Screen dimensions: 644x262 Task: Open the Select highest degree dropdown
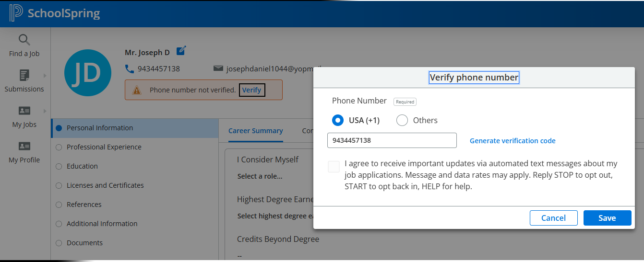275,216
